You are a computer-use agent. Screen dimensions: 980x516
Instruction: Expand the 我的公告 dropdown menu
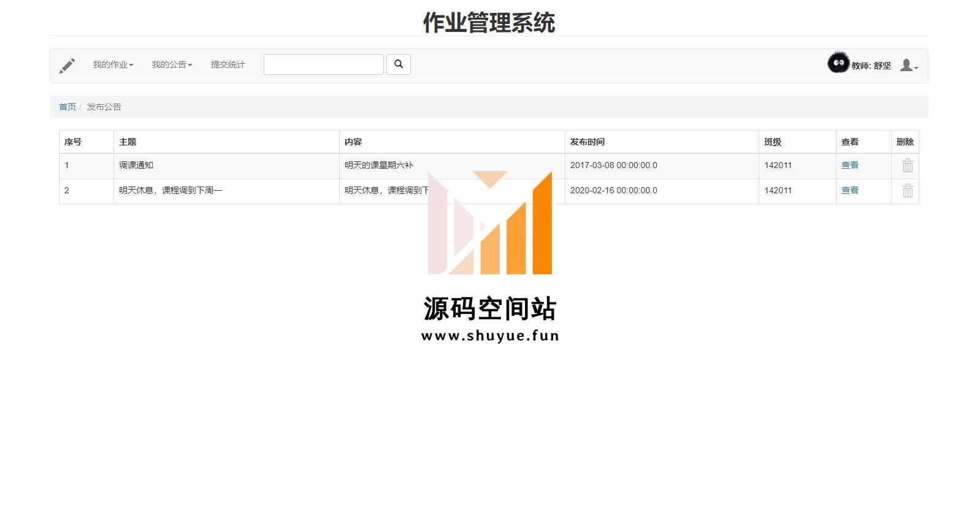coord(172,64)
